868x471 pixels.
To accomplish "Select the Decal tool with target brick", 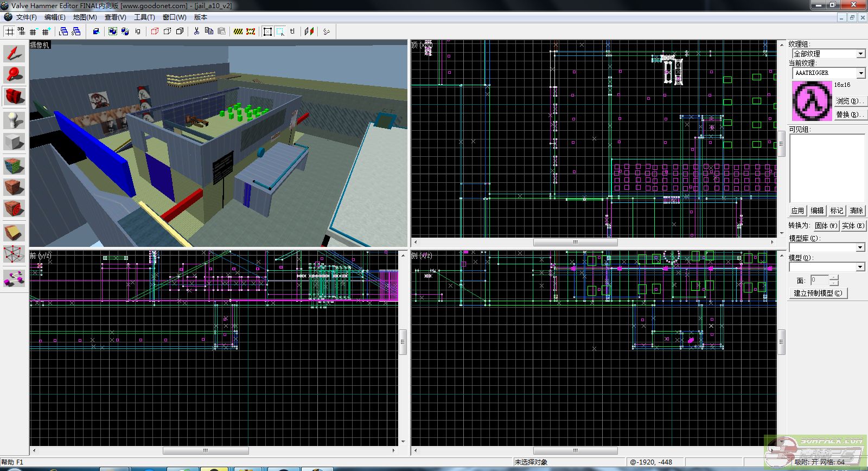I will [x=14, y=209].
